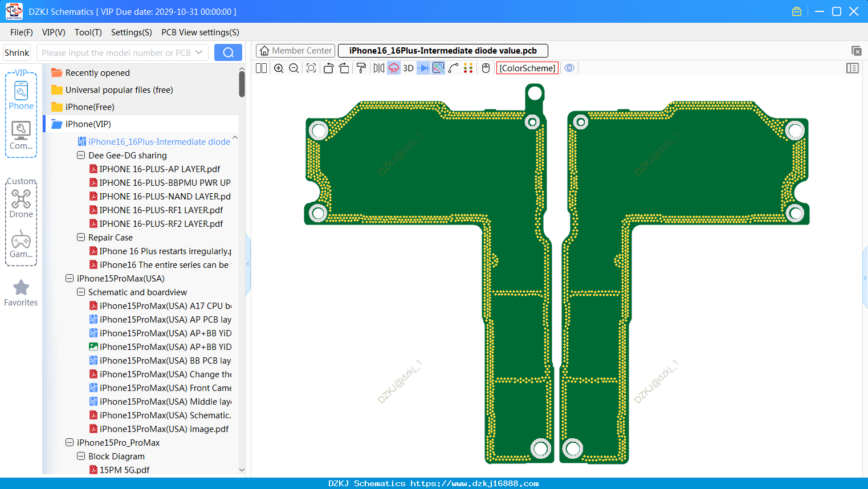
Task: Open the colored dots grid icon
Action: pos(468,68)
